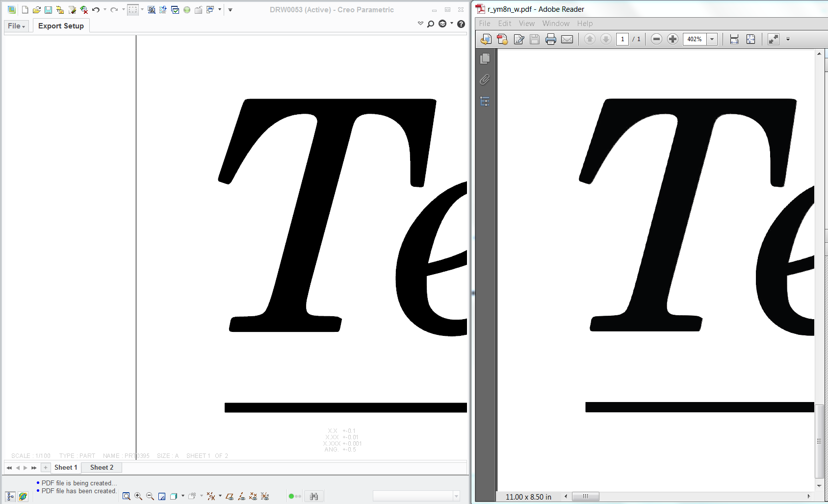Image resolution: width=828 pixels, height=504 pixels.
Task: Switch to the Sheet 2 tab
Action: tap(102, 468)
